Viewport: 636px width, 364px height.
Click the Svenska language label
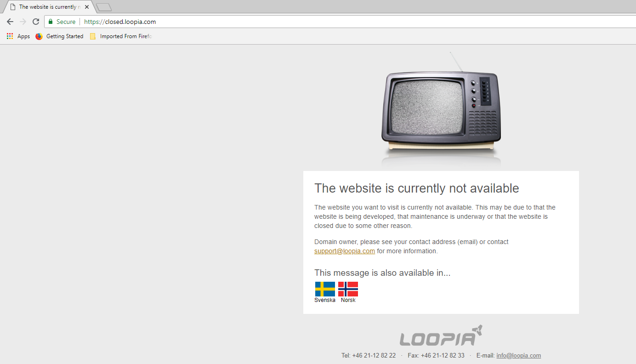click(x=325, y=300)
